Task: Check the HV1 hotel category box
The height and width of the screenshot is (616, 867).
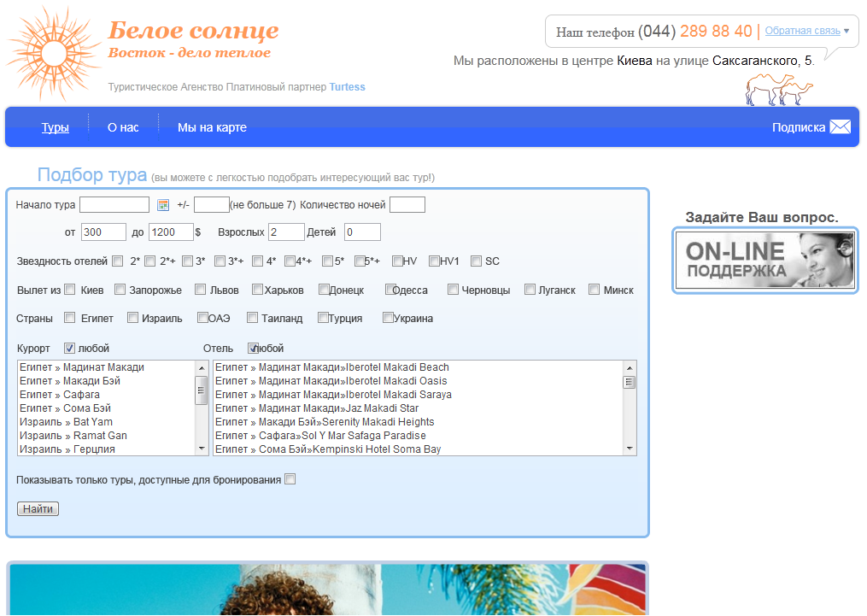Action: point(434,261)
